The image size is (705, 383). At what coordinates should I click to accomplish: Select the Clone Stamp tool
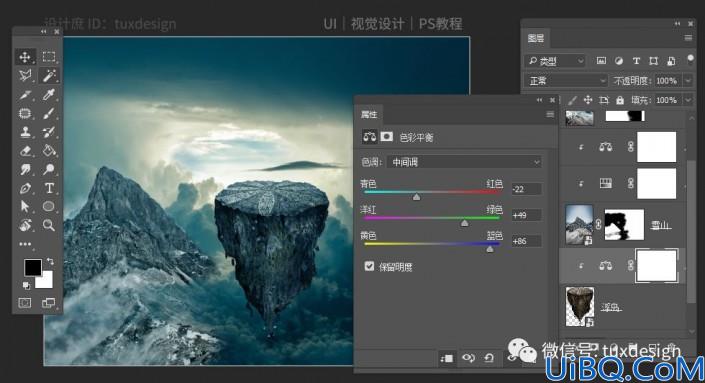pos(25,132)
